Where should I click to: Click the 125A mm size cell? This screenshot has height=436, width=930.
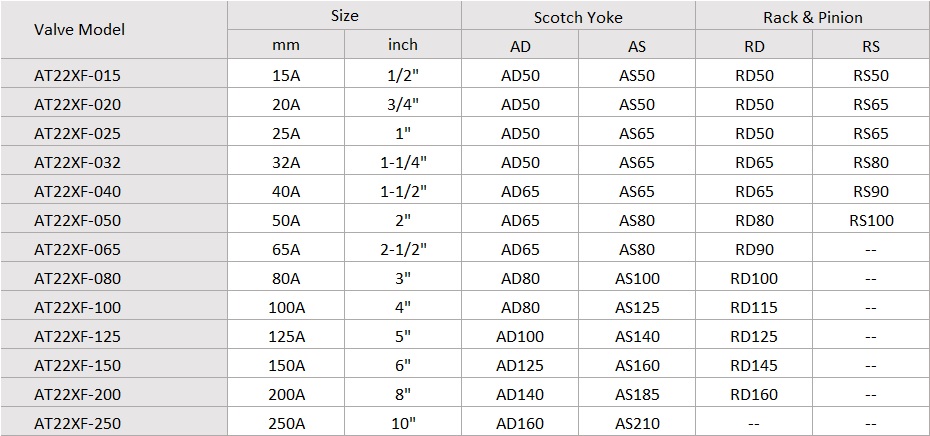pyautogui.click(x=286, y=337)
